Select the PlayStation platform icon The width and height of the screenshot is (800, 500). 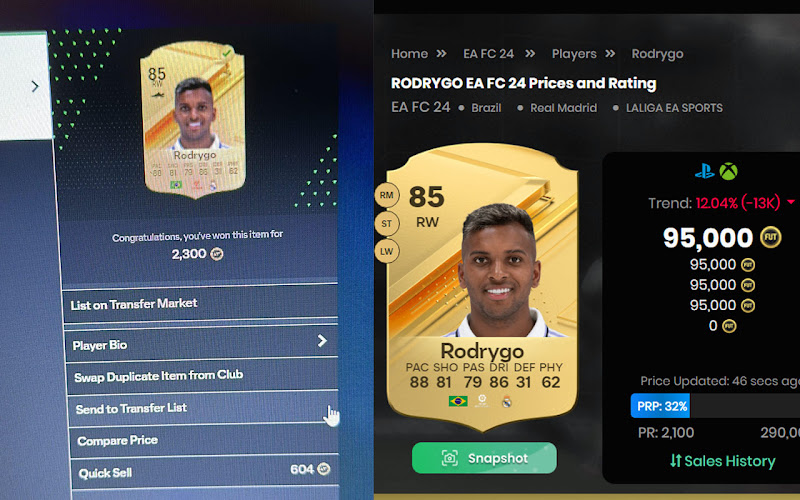click(x=705, y=171)
